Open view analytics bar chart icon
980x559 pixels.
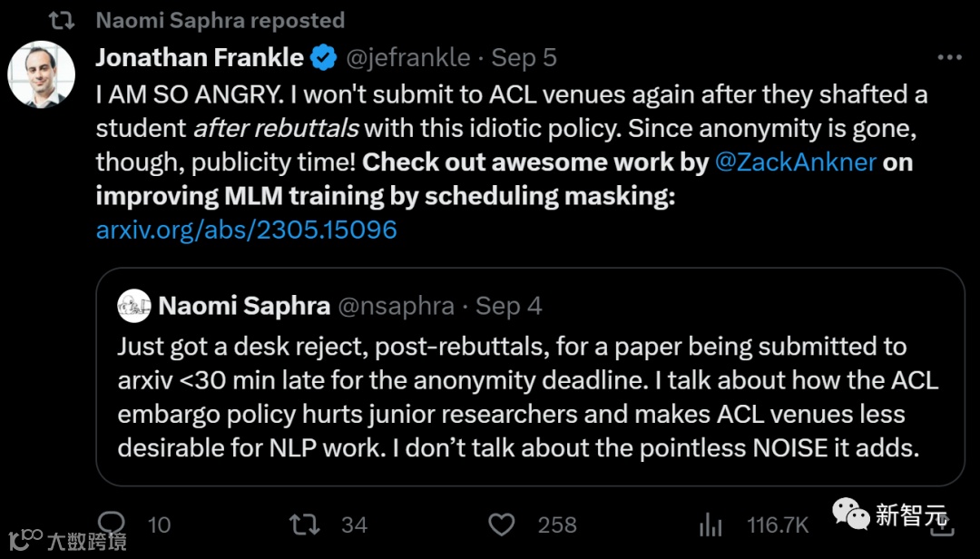710,525
